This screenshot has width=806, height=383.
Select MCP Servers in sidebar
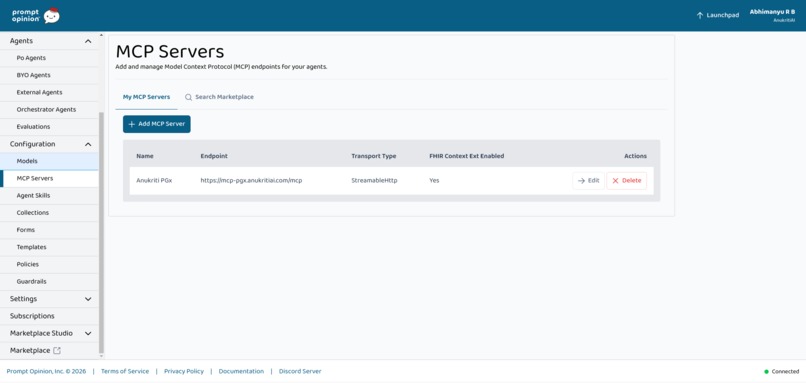(x=49, y=178)
